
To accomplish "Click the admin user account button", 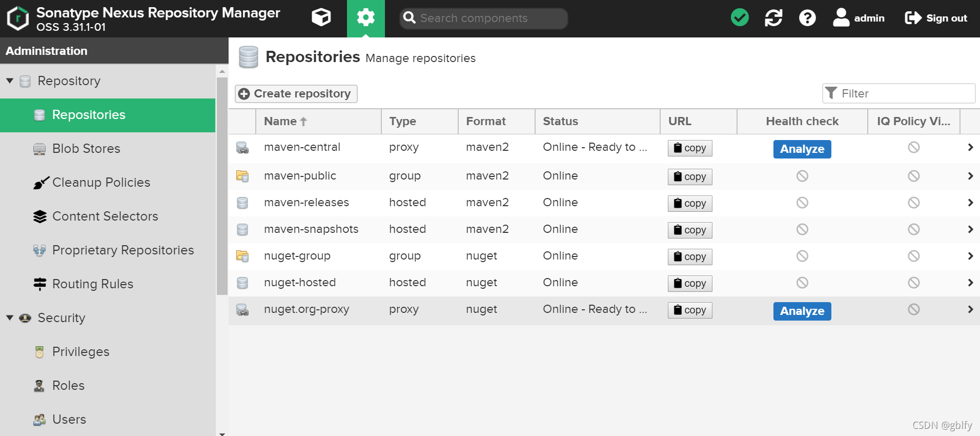I will tap(859, 18).
